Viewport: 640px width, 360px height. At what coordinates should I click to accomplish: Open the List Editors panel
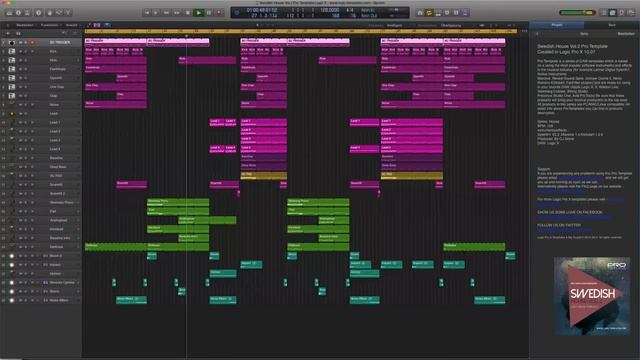604,13
